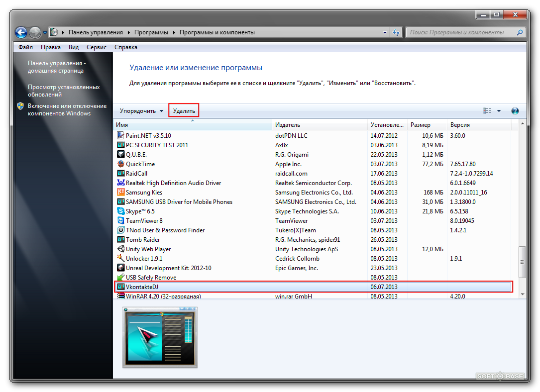
Task: Click the PC SECURITY TEST 2011 icon
Action: point(120,145)
